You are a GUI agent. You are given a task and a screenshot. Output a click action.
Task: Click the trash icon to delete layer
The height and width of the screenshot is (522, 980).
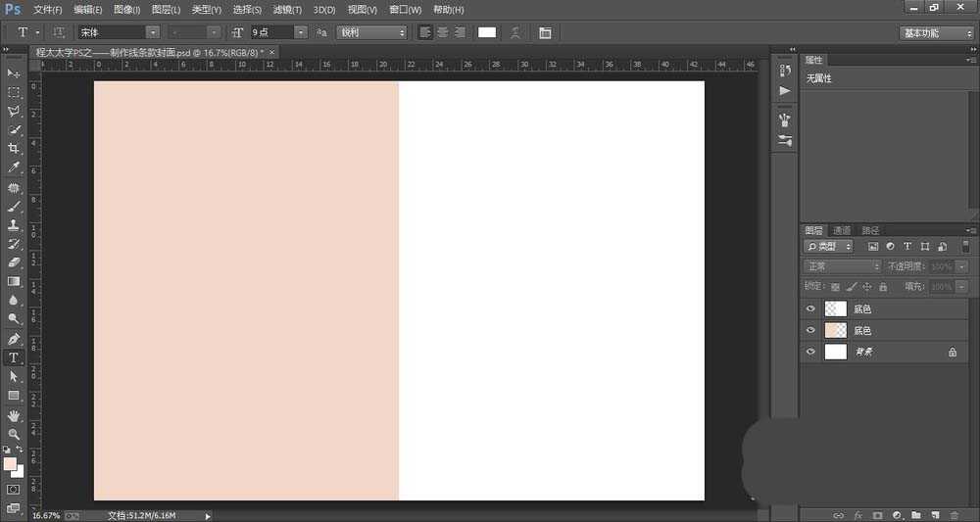pyautogui.click(x=954, y=514)
